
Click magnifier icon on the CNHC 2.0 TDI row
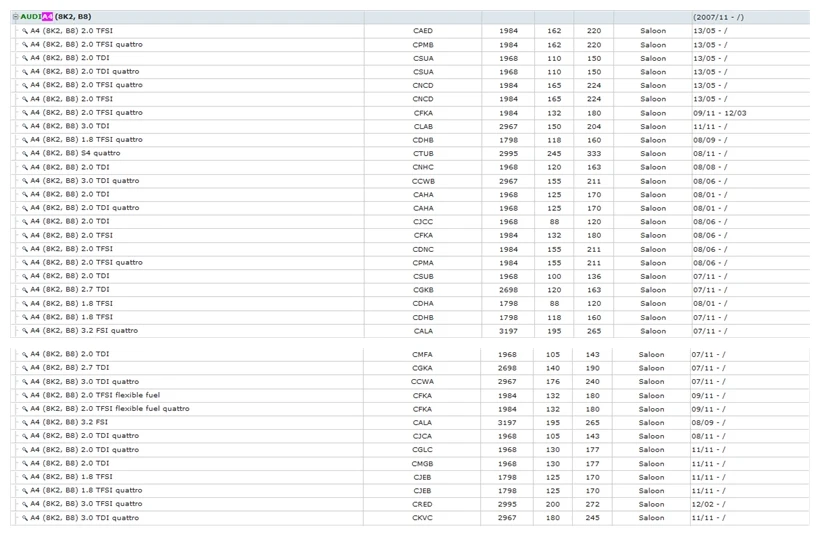(25, 167)
